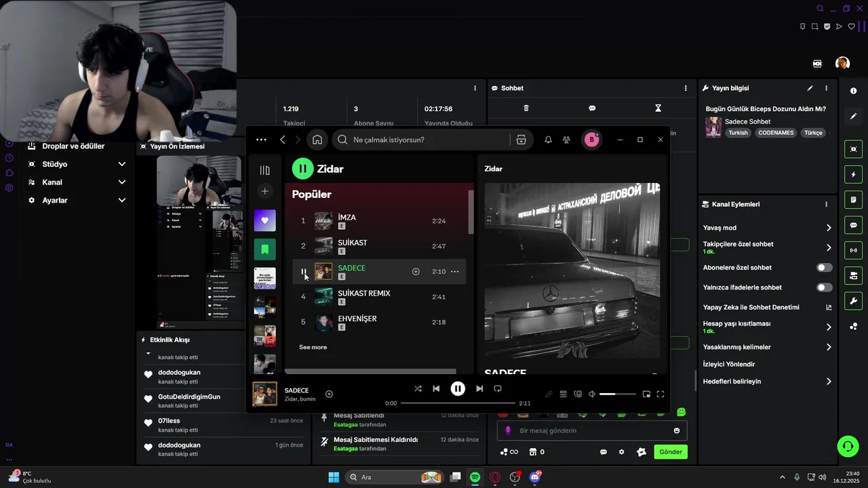
Task: Click chat trash clear icon
Action: coord(526,108)
